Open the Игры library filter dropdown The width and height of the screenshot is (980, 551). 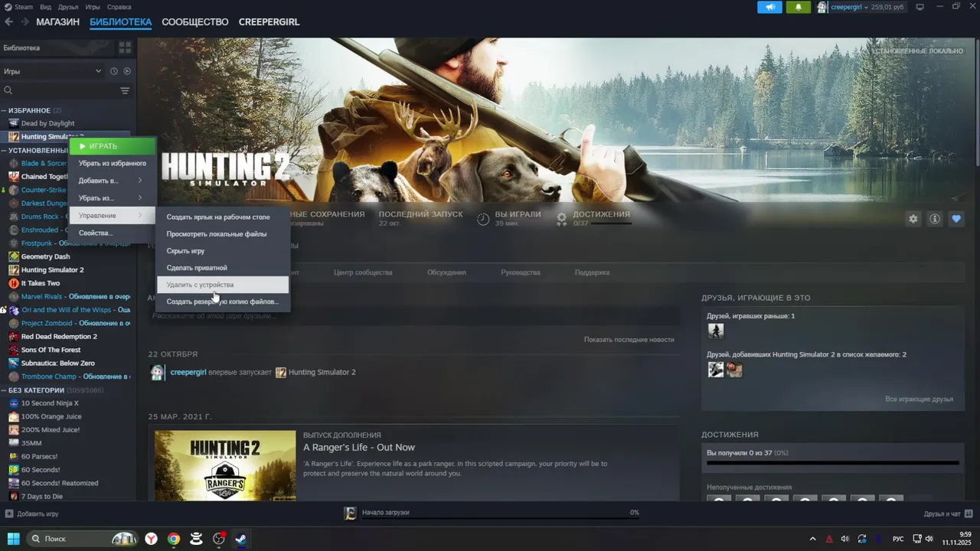pos(52,71)
